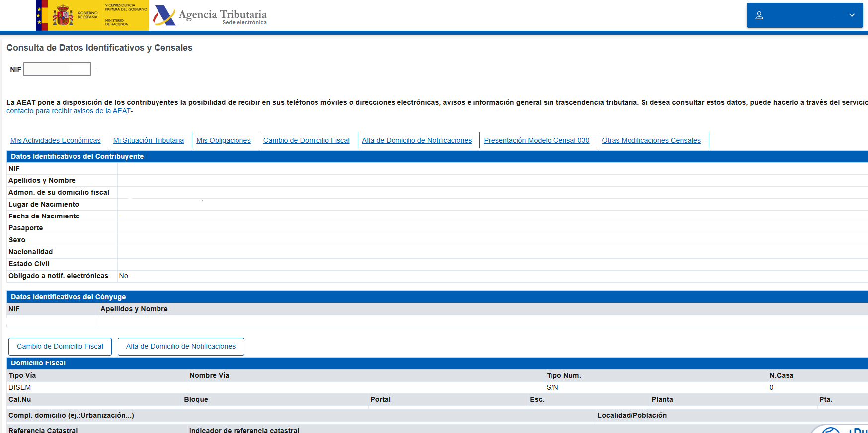Click the 'Apellidos y Nombre' contribuyente label
Screen dimensions: 868x433
tap(42, 180)
